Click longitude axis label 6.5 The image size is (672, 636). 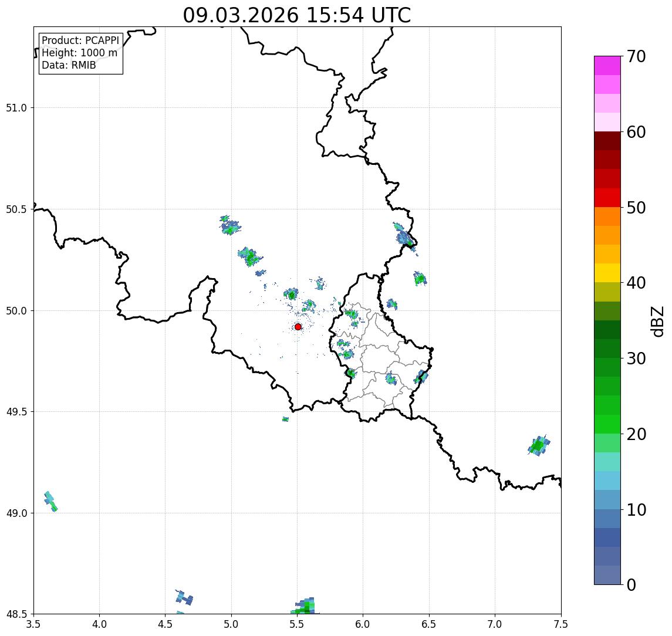tap(430, 624)
